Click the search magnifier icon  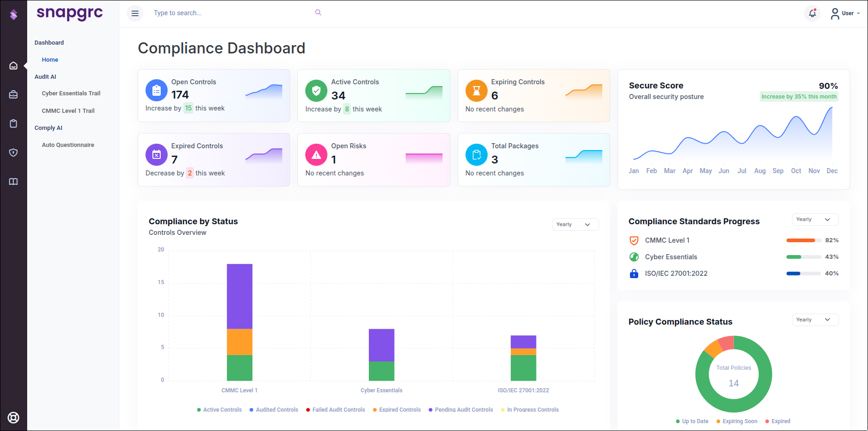point(318,12)
